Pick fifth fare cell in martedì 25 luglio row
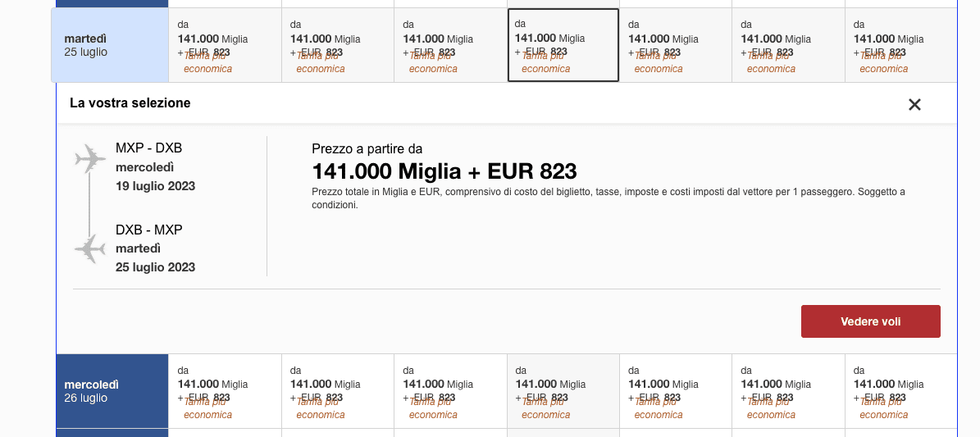Screen dimensions: 980x437 (676, 45)
